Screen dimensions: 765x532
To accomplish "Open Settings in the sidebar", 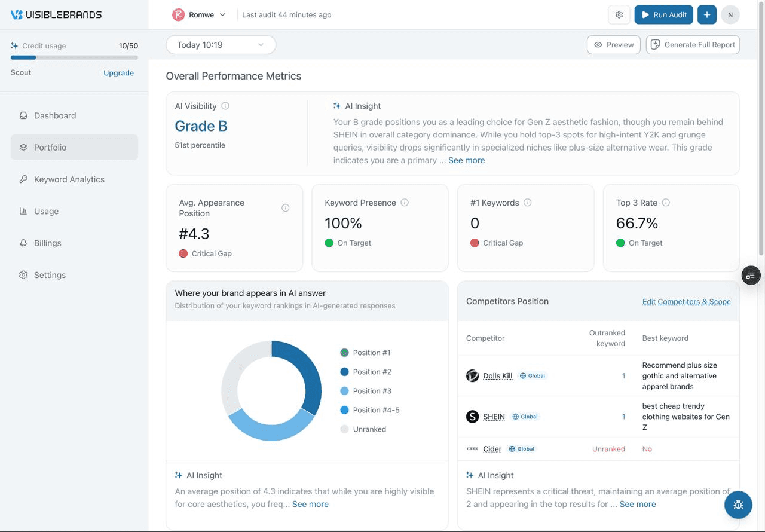I will tap(74, 275).
